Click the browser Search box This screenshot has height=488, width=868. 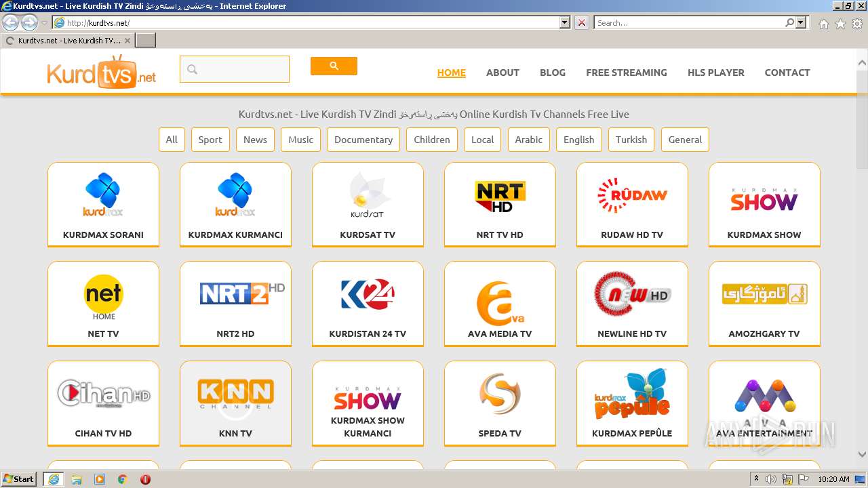pyautogui.click(x=689, y=22)
